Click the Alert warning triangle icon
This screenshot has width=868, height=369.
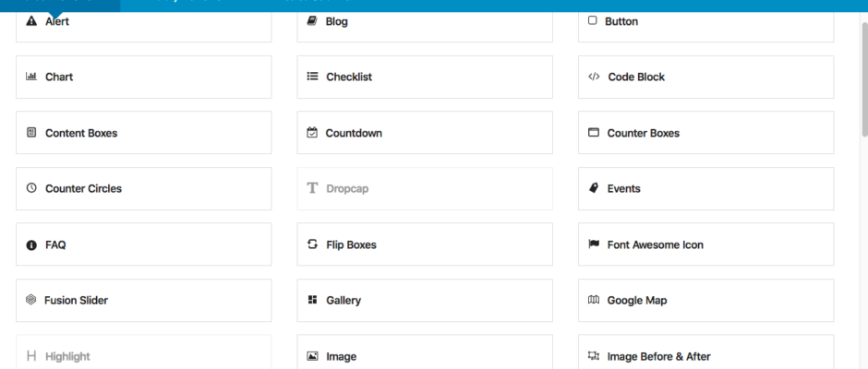(31, 21)
